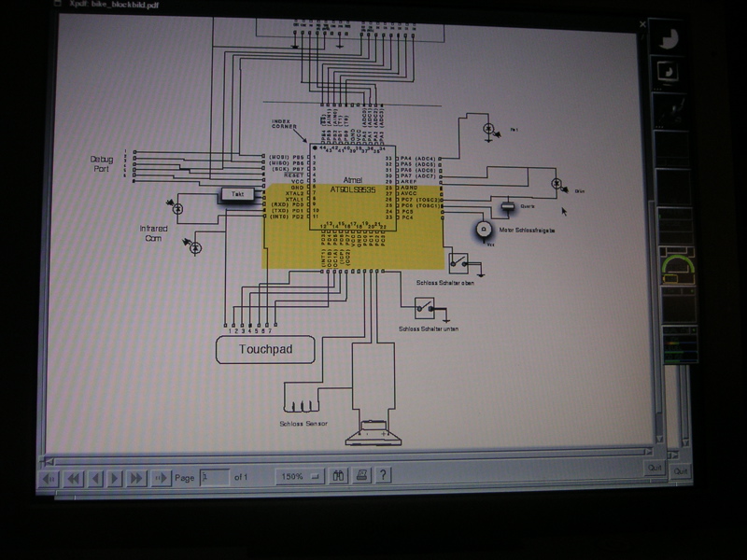747x560 pixels.
Task: Open the 150% zoom dropdown
Action: (299, 476)
